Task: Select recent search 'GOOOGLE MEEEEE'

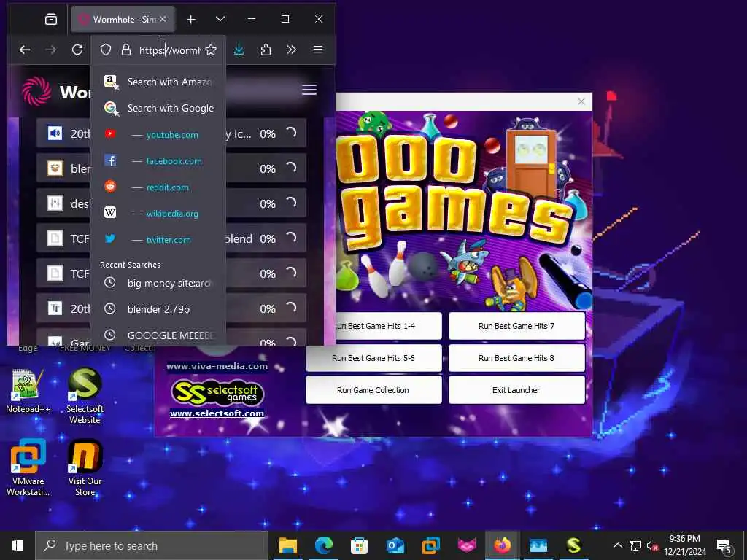Action: pyautogui.click(x=158, y=335)
